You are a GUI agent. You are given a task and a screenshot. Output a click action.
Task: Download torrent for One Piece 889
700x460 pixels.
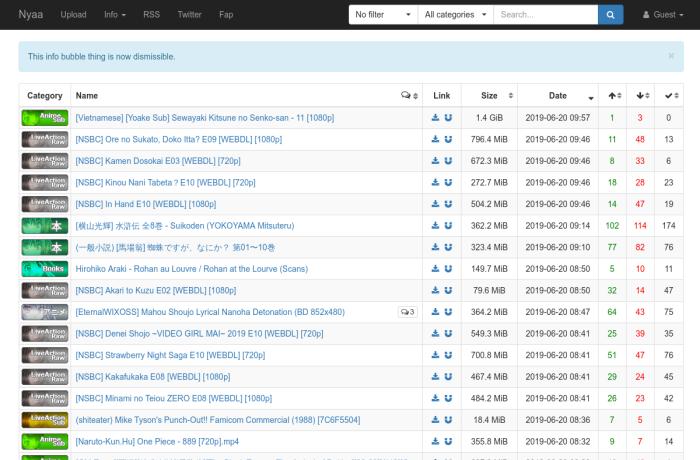pos(435,441)
